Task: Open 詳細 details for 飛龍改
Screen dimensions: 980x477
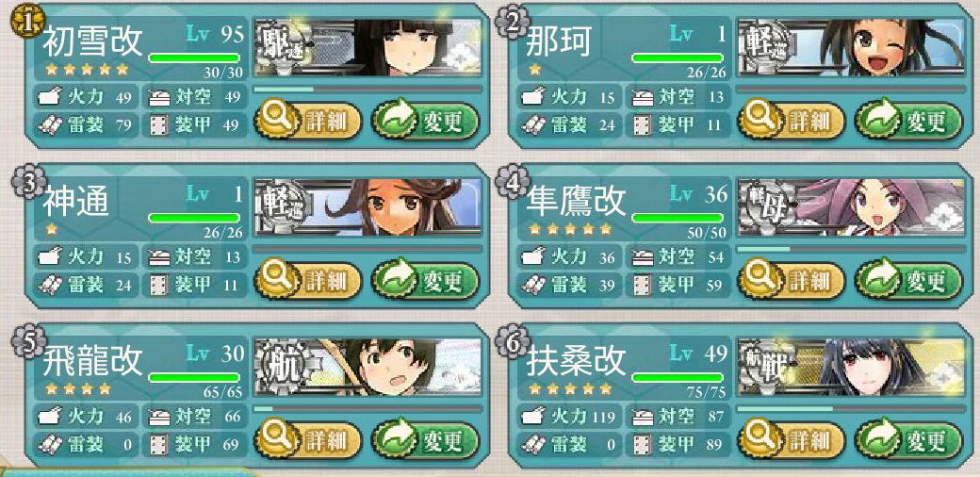Action: pos(307,441)
